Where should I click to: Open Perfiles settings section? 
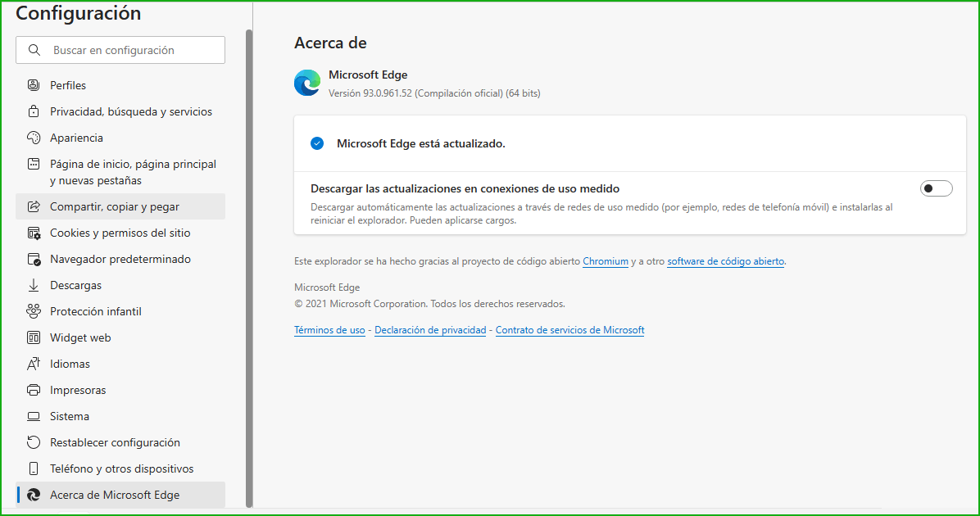120,85
